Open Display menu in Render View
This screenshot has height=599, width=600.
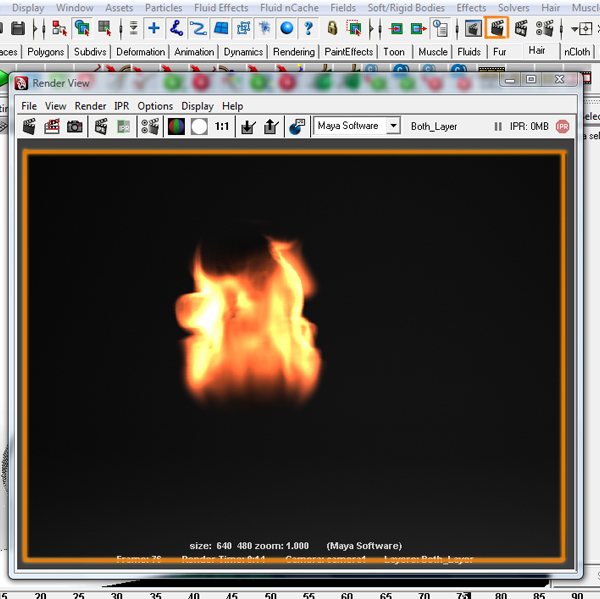click(x=197, y=106)
